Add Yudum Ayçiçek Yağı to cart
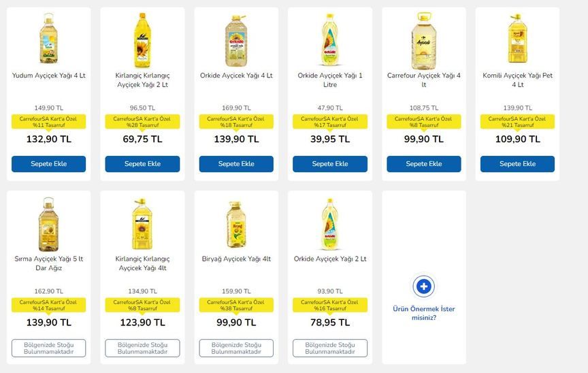 pyautogui.click(x=48, y=164)
